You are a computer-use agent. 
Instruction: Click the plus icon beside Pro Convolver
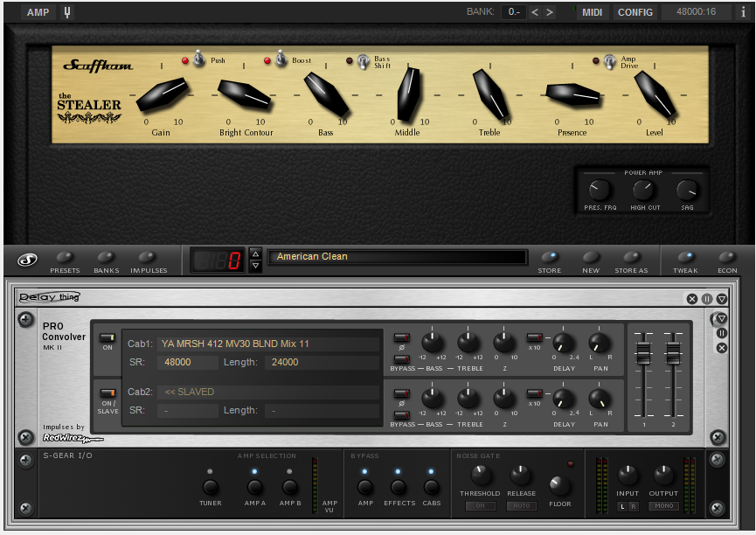pyautogui.click(x=25, y=319)
